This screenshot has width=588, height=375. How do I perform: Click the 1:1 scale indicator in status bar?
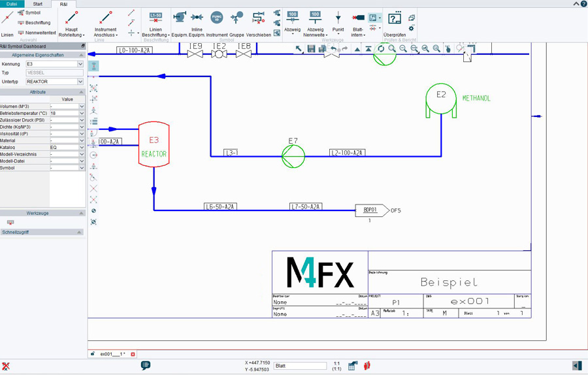tap(336, 366)
